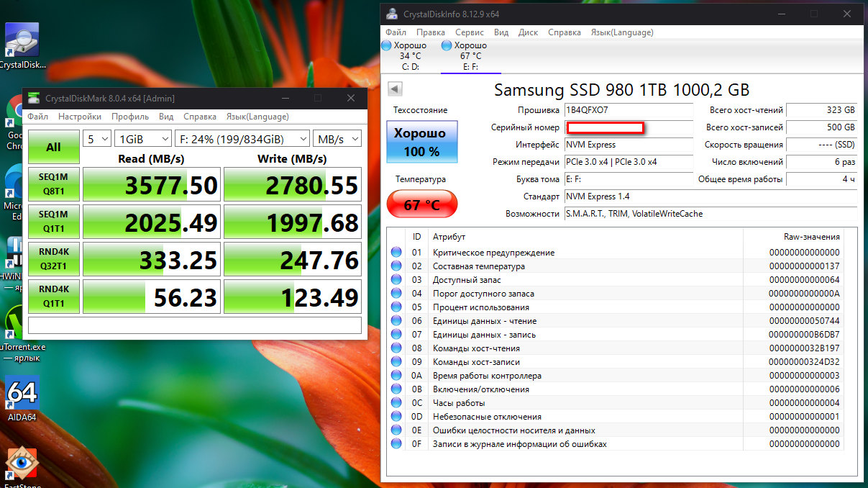This screenshot has height=488, width=868.
Task: Click RND4K Q32T1 write result 247.76
Action: (292, 259)
